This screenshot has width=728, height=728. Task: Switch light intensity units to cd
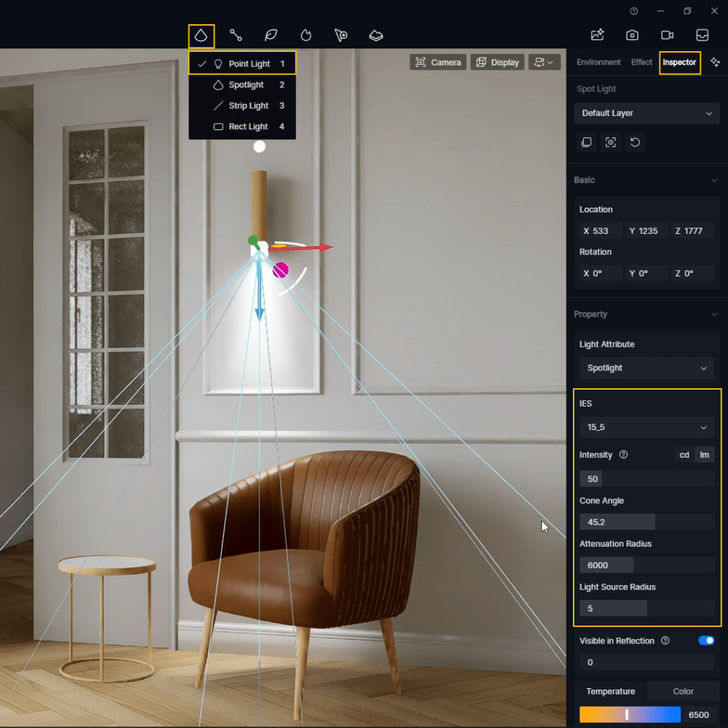tap(684, 454)
